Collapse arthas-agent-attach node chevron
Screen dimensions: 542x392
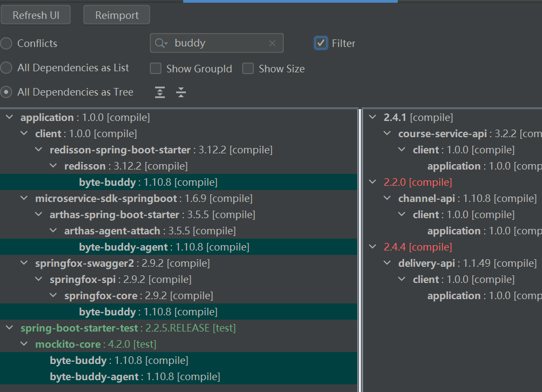[x=53, y=231]
